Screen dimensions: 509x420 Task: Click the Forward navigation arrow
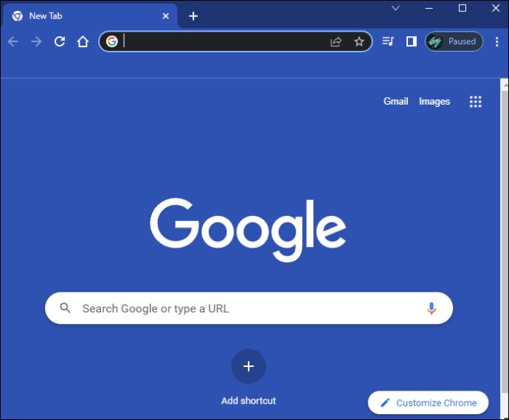(x=36, y=41)
